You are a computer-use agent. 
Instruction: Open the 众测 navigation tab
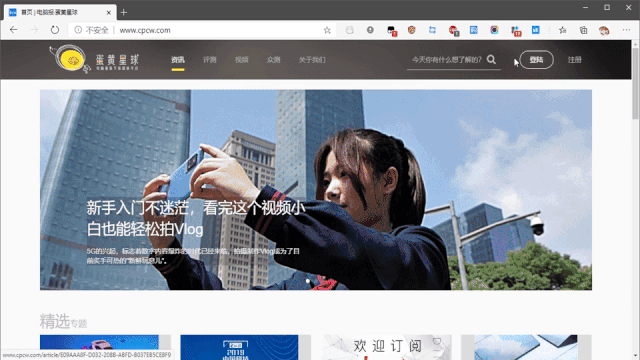[273, 60]
